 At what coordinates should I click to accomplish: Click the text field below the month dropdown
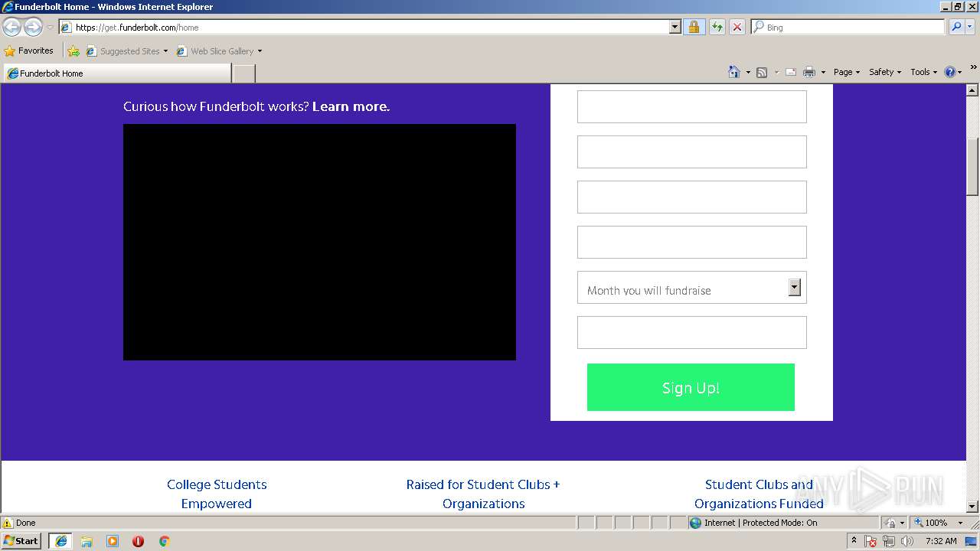pyautogui.click(x=691, y=332)
